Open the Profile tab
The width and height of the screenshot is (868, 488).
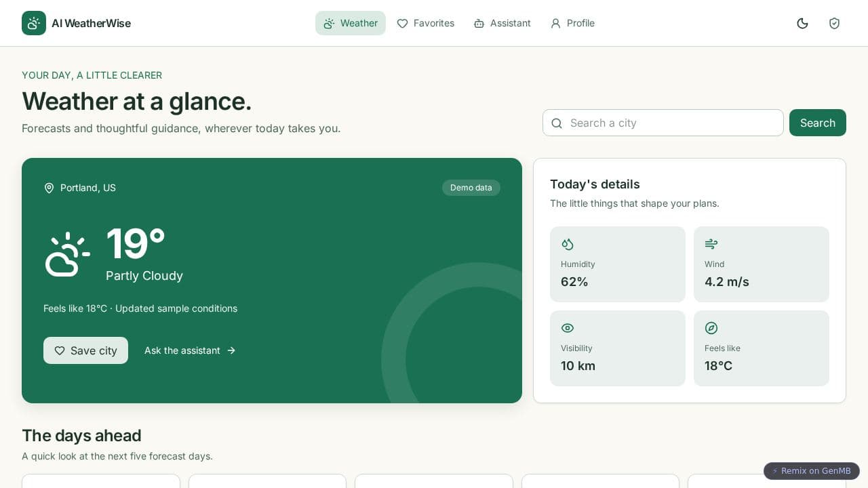pyautogui.click(x=572, y=23)
